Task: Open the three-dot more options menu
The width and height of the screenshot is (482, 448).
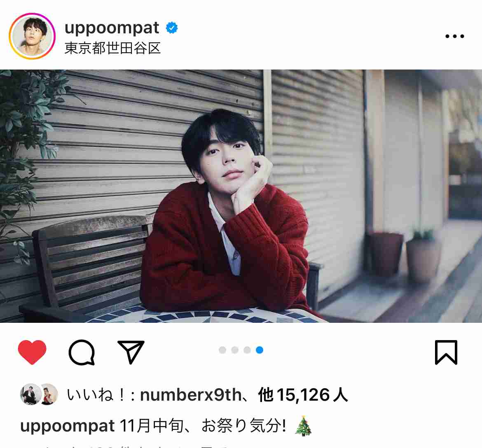Action: click(455, 36)
